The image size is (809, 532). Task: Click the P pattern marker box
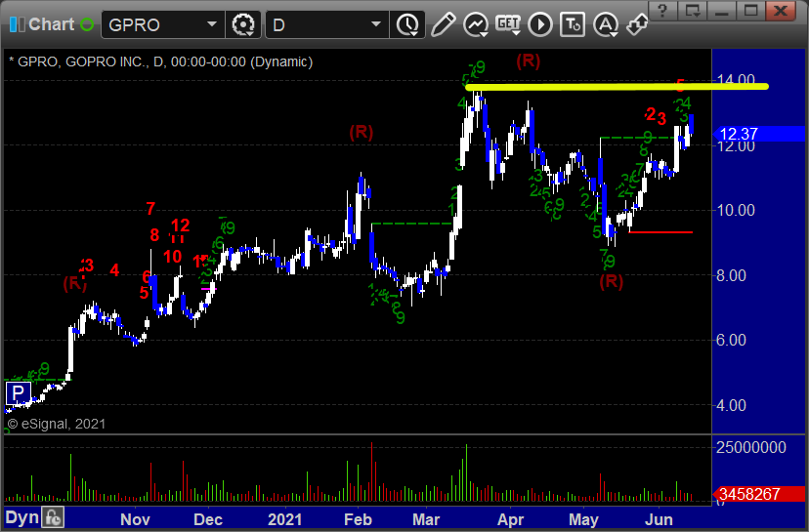click(x=18, y=393)
